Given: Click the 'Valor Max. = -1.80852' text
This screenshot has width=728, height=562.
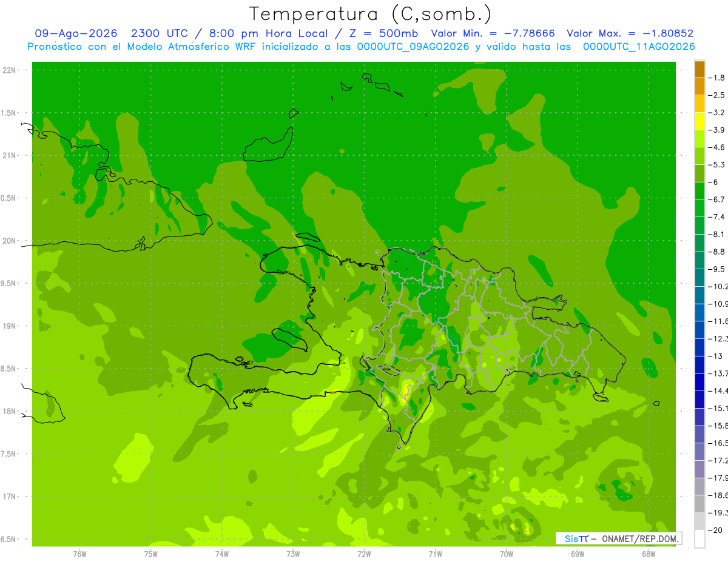Looking at the screenshot, I should 630,33.
